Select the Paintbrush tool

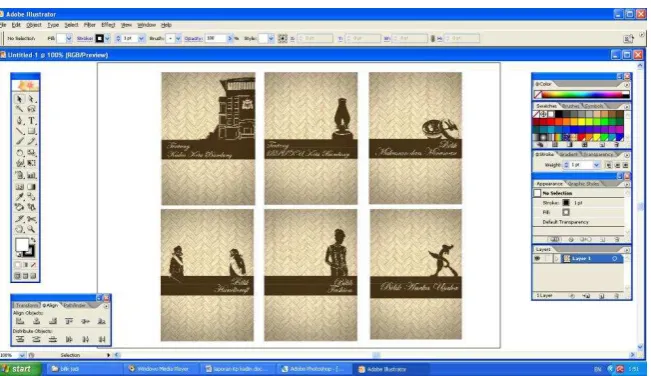pos(19,142)
